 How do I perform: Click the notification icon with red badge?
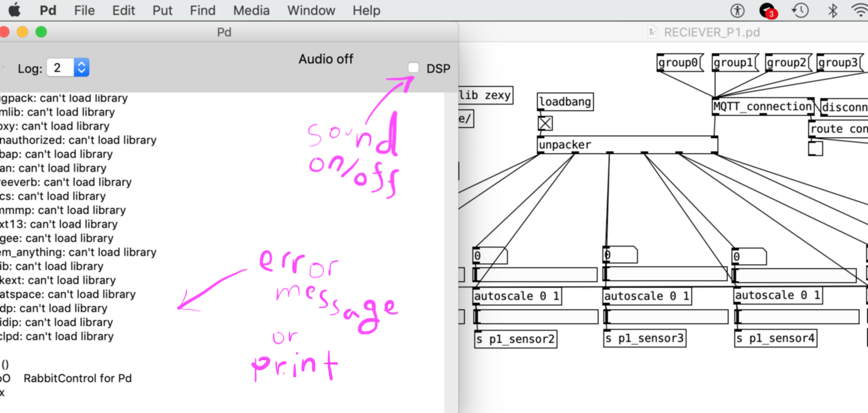pos(768,10)
